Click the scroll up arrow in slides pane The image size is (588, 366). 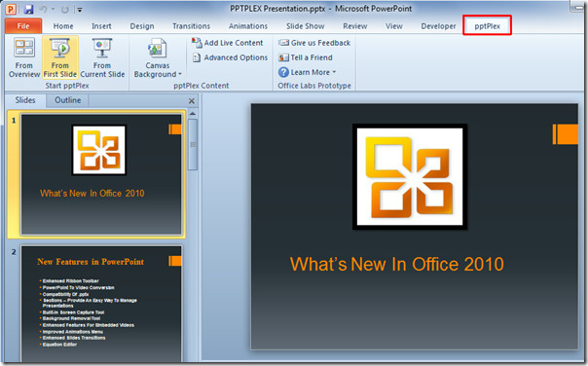[x=193, y=114]
